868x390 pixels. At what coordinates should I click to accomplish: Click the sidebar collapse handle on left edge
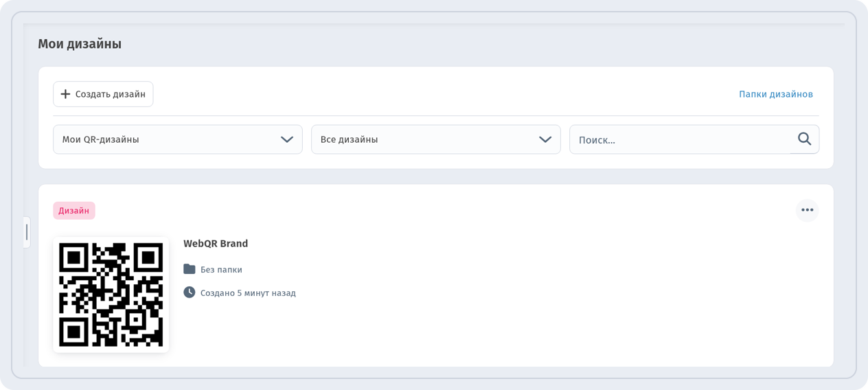pyautogui.click(x=27, y=232)
